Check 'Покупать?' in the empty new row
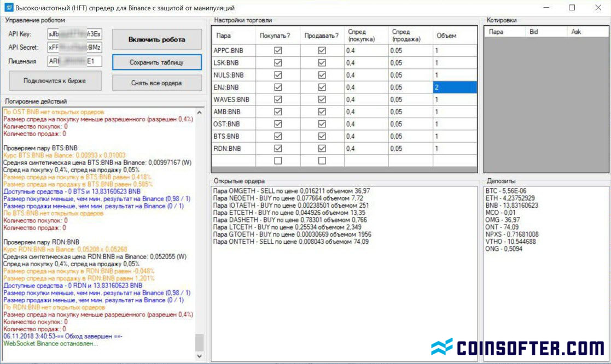The height and width of the screenshot is (364, 611). (278, 161)
